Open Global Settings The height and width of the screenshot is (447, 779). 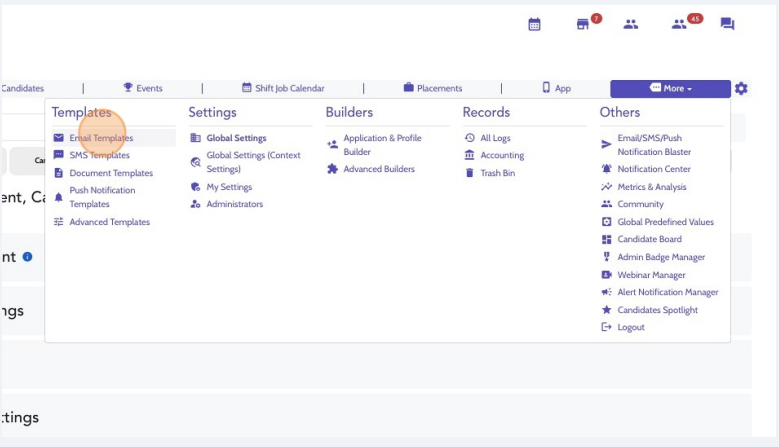(236, 138)
